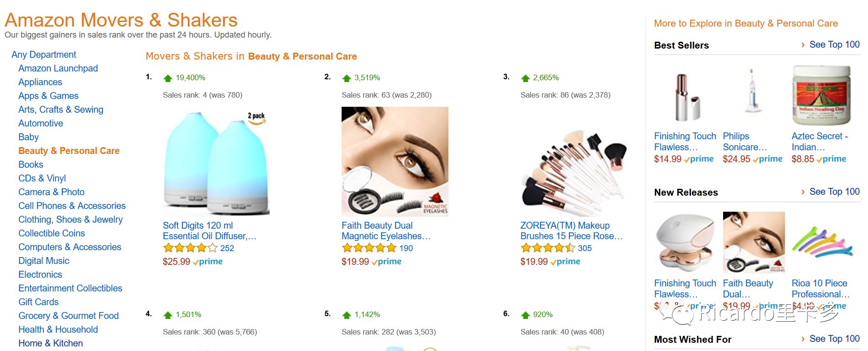Viewport: 868px width, 351px height.
Task: Click the 190 reviews count link
Action: pos(406,248)
